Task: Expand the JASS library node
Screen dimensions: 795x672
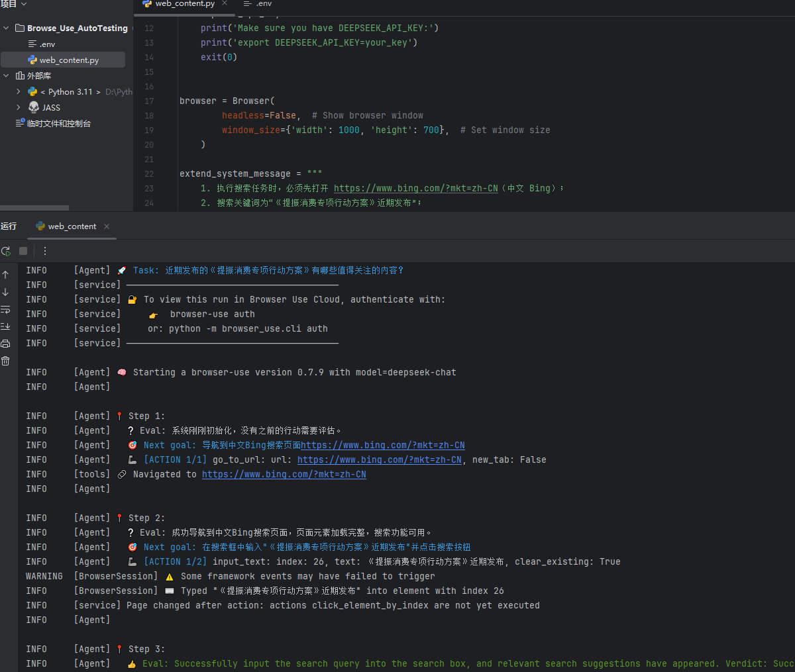Action: [18, 107]
